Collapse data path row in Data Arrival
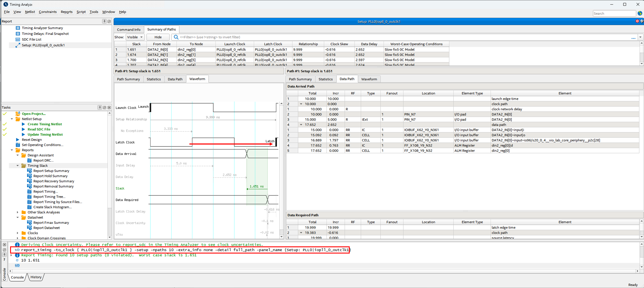Screen dimensions: 644x288 (x=301, y=125)
